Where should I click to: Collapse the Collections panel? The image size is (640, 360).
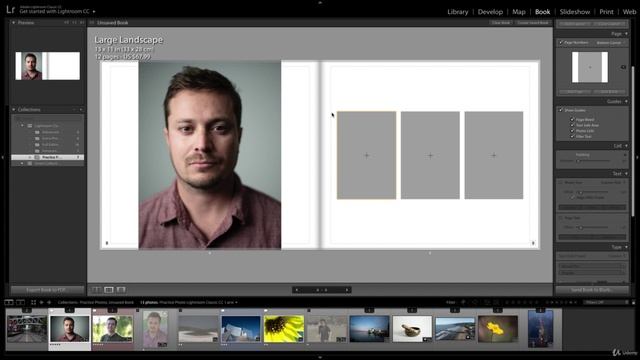(x=13, y=109)
